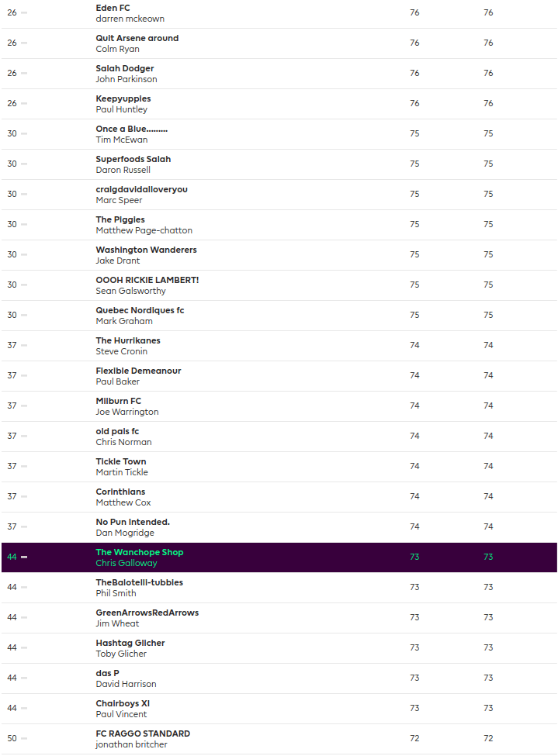Open The Wanchope Shop highlighted team
Screen dimensions: 558x756
coord(140,552)
